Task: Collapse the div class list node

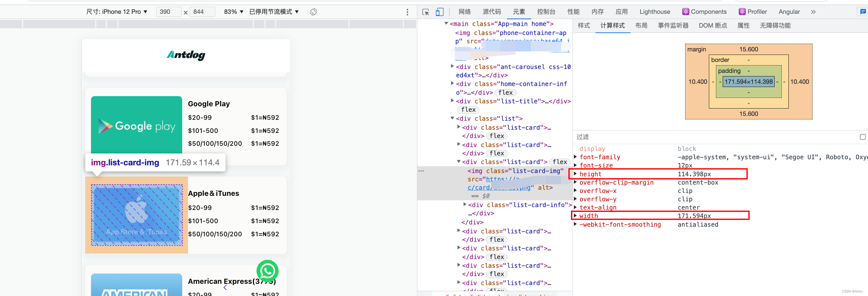Action: [452, 118]
